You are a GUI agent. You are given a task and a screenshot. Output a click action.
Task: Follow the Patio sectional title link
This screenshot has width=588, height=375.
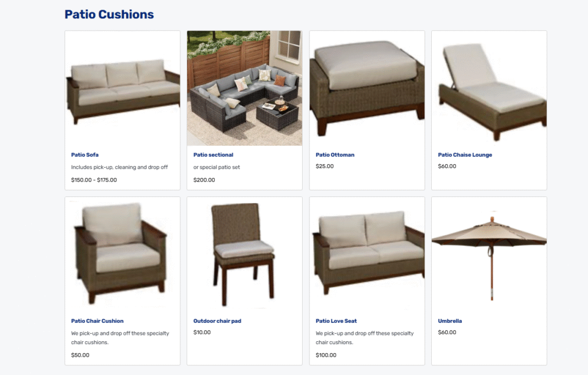click(213, 154)
